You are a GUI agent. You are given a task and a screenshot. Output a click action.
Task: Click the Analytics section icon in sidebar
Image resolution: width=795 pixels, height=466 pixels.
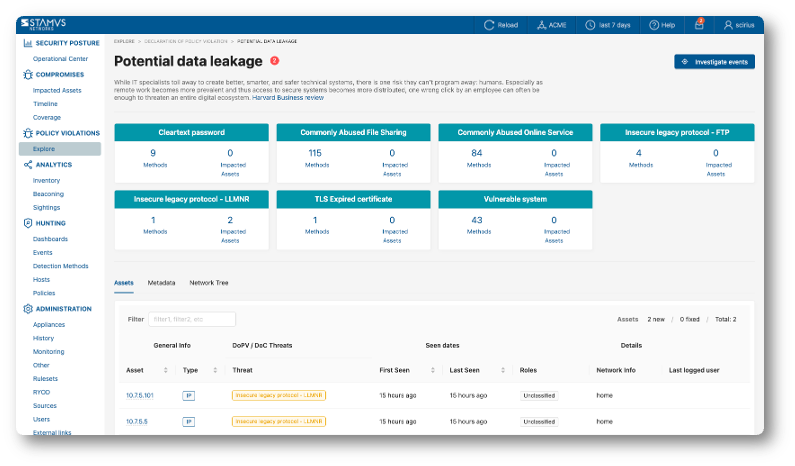[27, 164]
